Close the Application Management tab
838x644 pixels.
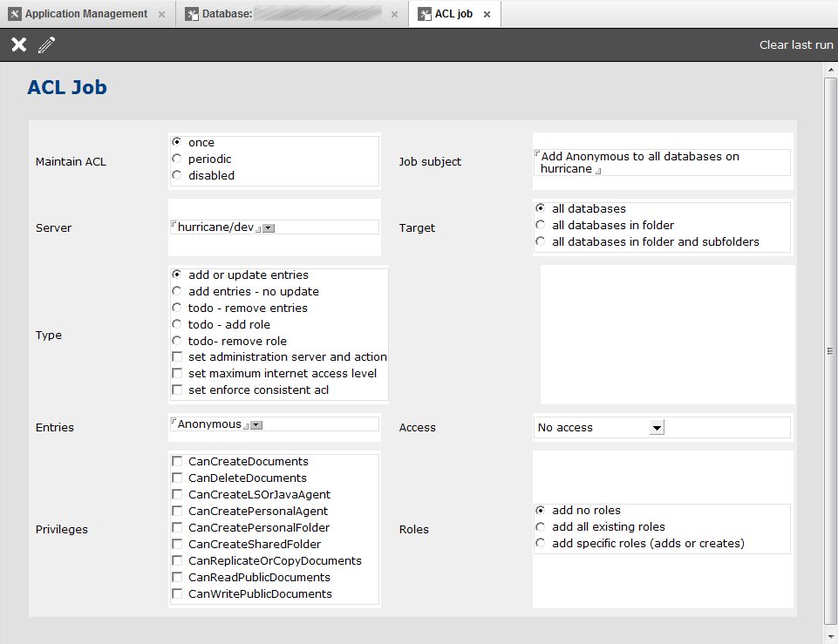[x=161, y=15]
